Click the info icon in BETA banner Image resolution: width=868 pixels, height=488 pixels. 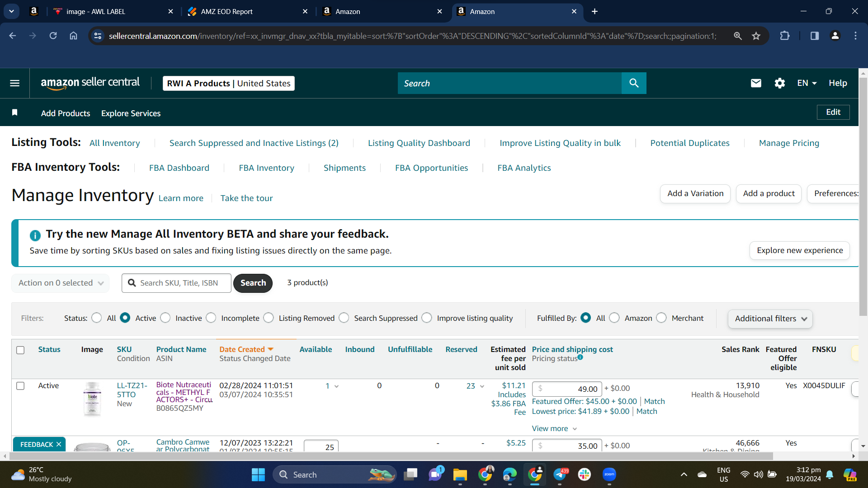click(35, 235)
